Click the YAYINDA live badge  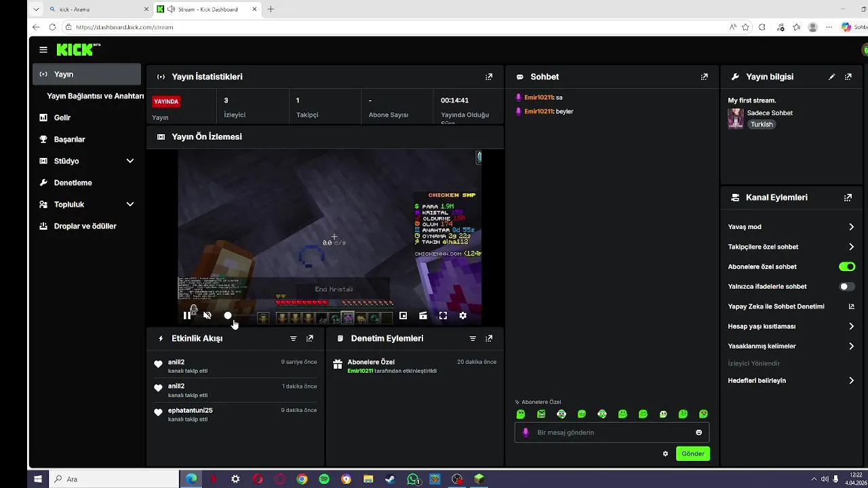[166, 102]
